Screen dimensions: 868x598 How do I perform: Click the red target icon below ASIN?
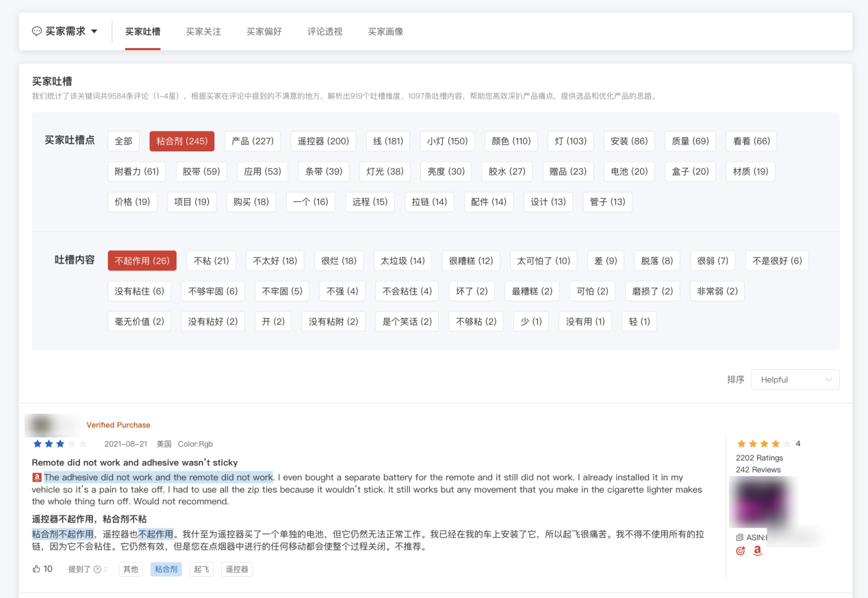pyautogui.click(x=740, y=551)
